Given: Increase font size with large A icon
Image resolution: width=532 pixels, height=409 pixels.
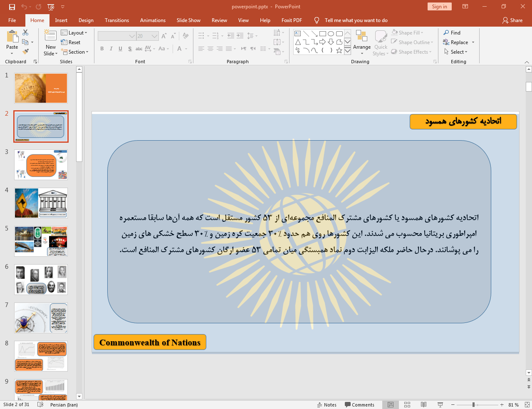Looking at the screenshot, I should [x=164, y=36].
